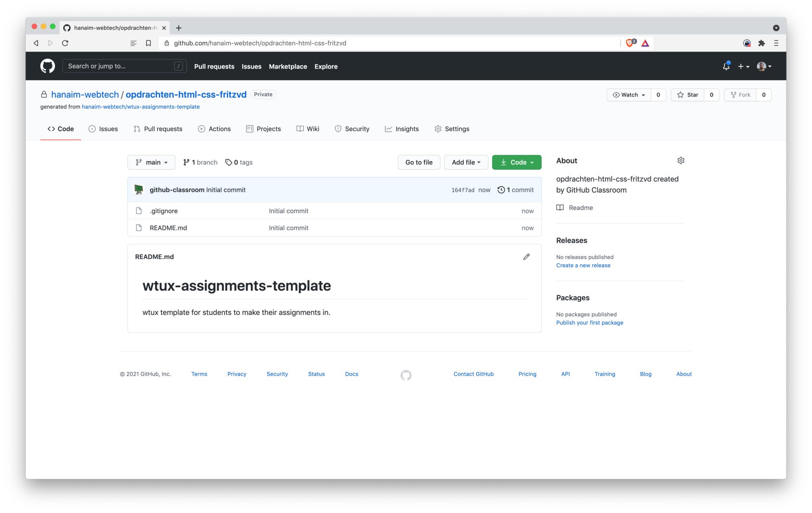This screenshot has height=513, width=812.
Task: Open the user avatar menu
Action: [764, 66]
